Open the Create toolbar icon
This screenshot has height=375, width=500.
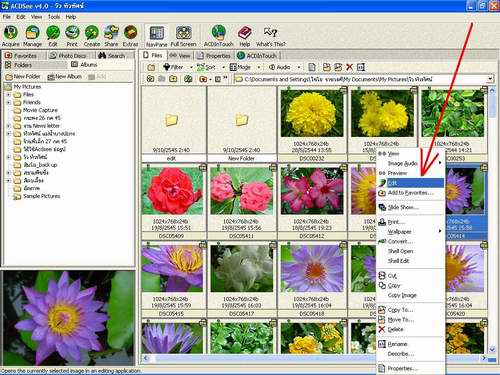click(x=92, y=36)
